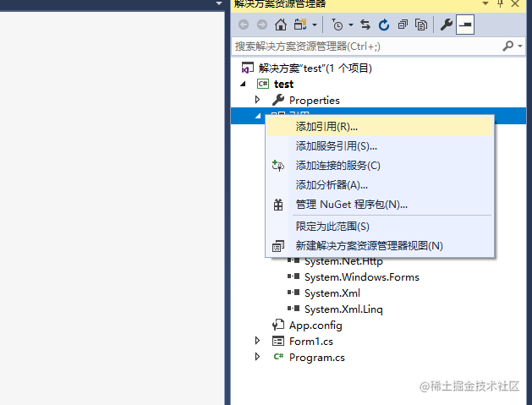Open the pending changes filter dropdown arrow
The width and height of the screenshot is (532, 405).
pyautogui.click(x=351, y=25)
